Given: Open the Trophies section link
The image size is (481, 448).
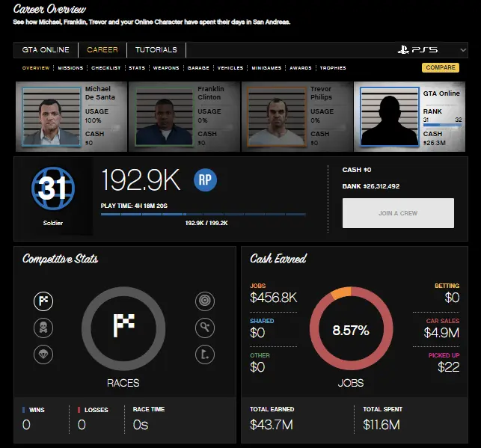Looking at the screenshot, I should tap(333, 68).
